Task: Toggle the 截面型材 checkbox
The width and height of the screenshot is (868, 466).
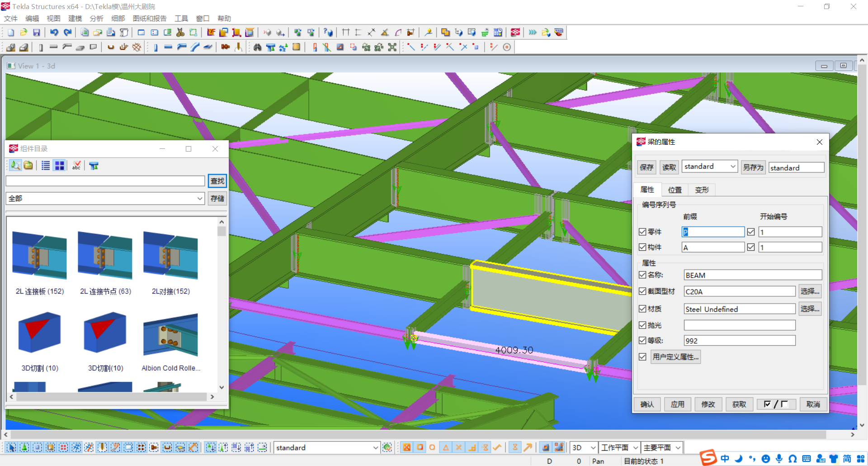Action: pyautogui.click(x=642, y=291)
